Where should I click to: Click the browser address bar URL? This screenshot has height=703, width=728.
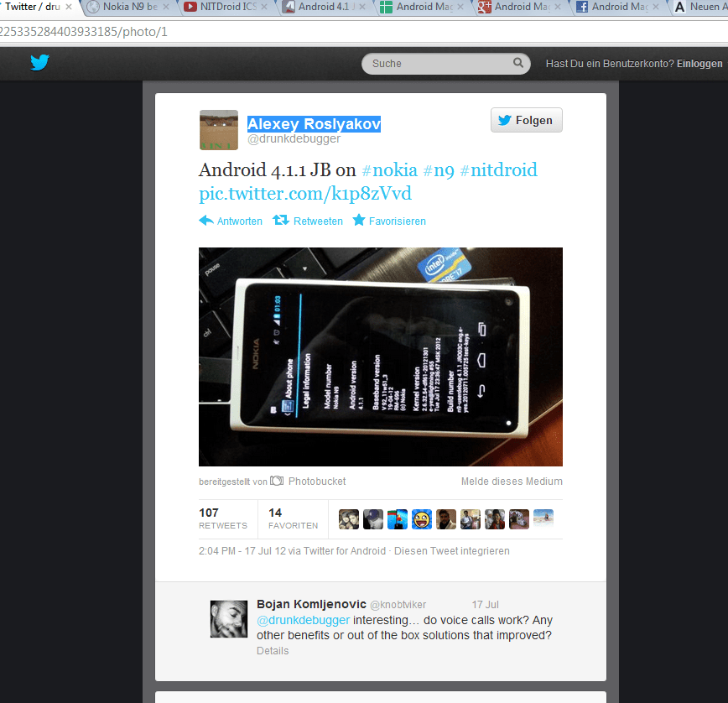(x=364, y=32)
